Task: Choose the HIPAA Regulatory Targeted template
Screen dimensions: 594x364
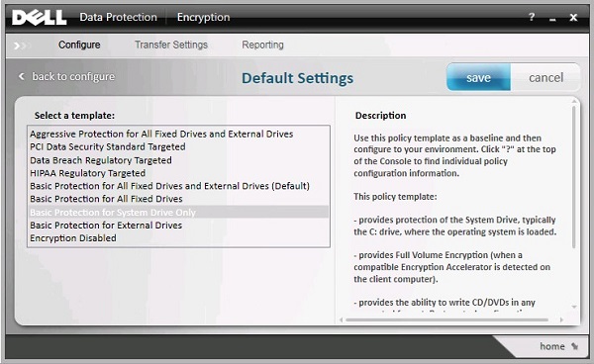Action: [88, 173]
